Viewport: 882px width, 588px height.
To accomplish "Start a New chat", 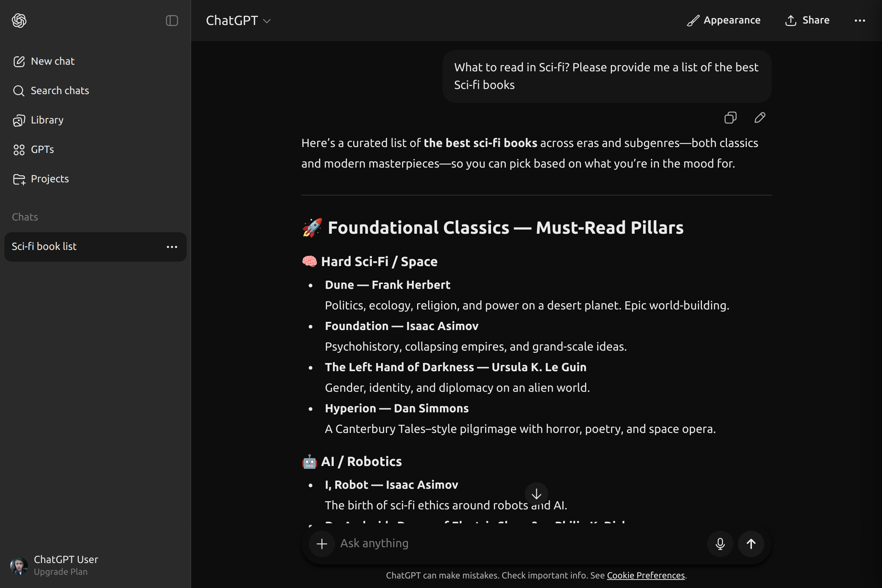I will click(x=52, y=61).
